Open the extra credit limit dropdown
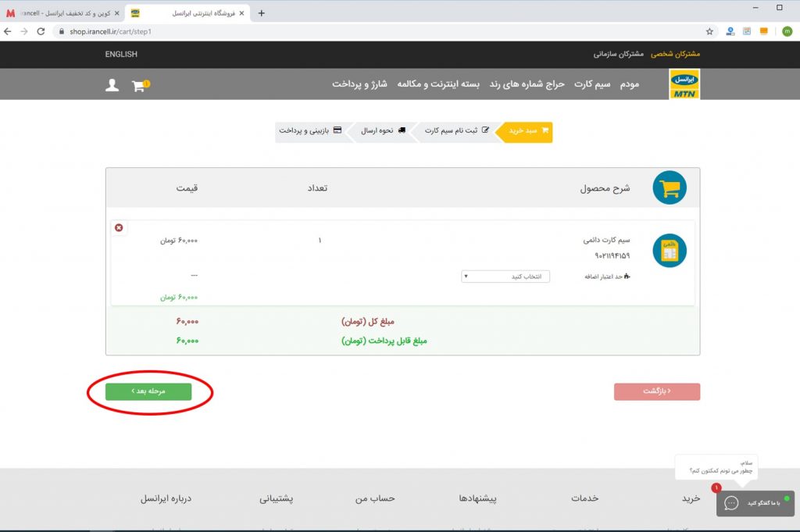 click(505, 277)
